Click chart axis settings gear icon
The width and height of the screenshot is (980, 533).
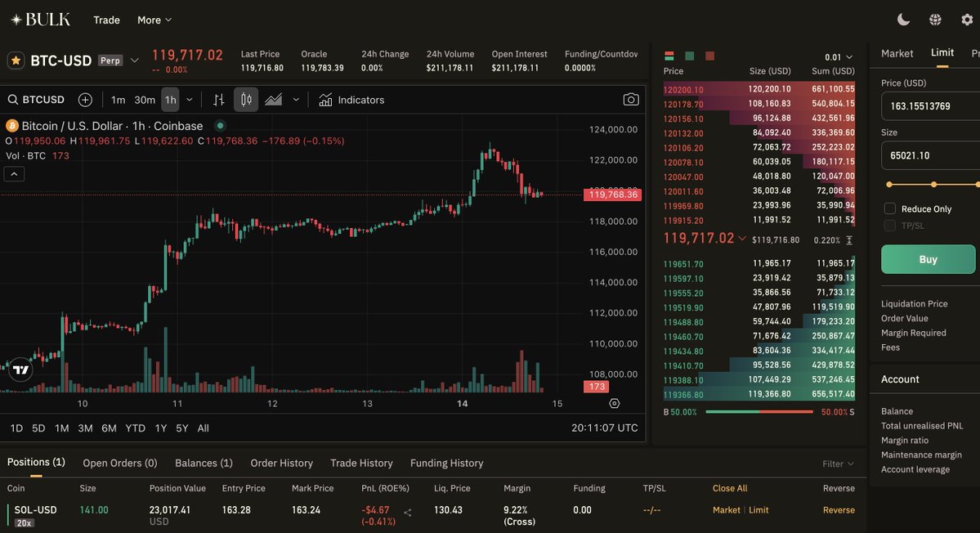pos(615,404)
